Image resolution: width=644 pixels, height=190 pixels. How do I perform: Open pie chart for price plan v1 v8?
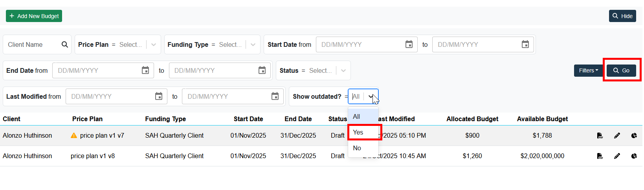pyautogui.click(x=634, y=156)
